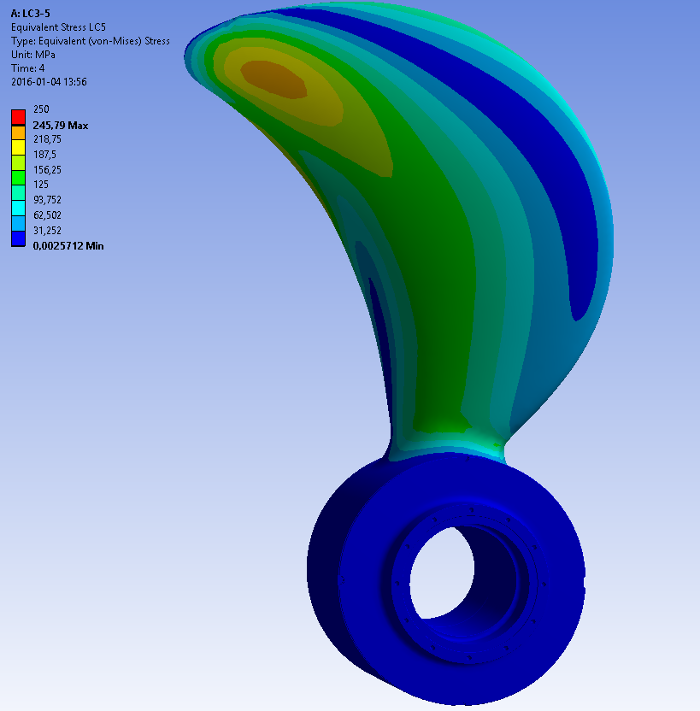The width and height of the screenshot is (700, 711).
Task: Select the '245,79 Max' legend label
Action: pyautogui.click(x=60, y=125)
